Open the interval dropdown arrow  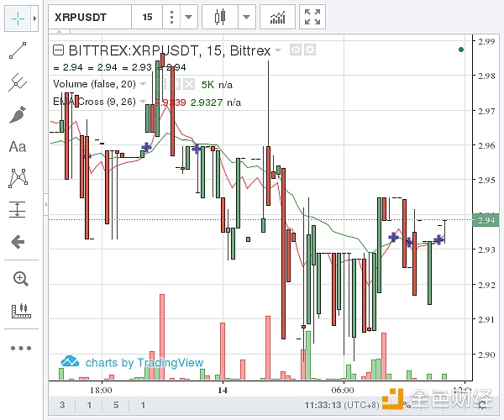(189, 17)
